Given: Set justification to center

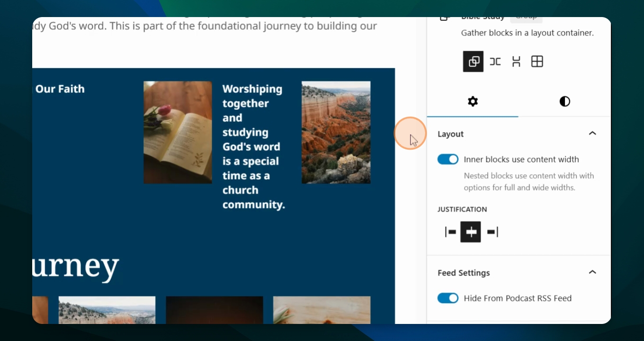Looking at the screenshot, I should point(471,232).
